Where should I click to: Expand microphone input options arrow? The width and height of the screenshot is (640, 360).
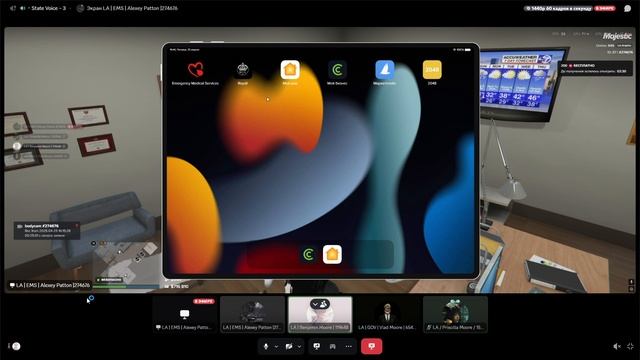tap(276, 347)
